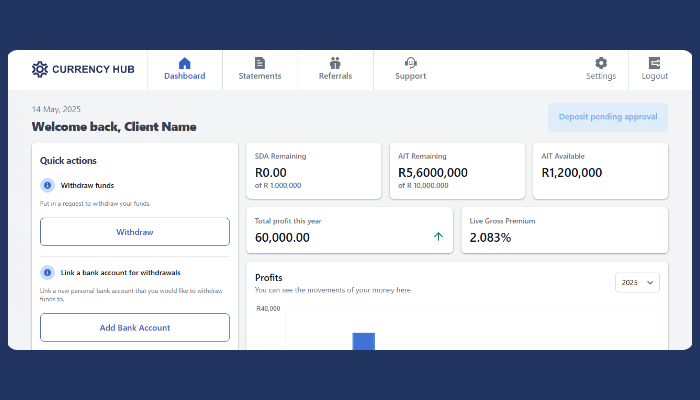700x400 pixels.
Task: Open the 2025 year dropdown
Action: 637,283
